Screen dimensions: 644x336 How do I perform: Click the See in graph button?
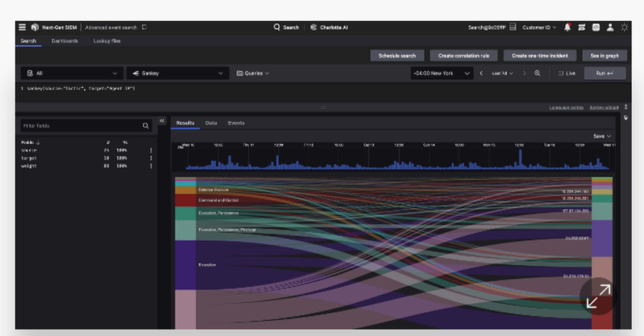pyautogui.click(x=605, y=55)
